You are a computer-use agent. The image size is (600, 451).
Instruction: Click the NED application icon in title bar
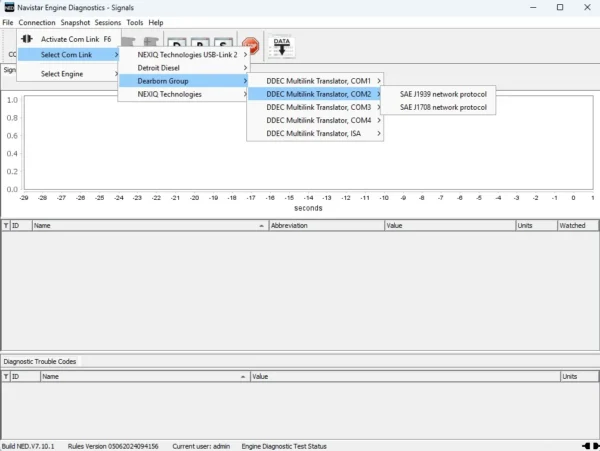point(9,7)
